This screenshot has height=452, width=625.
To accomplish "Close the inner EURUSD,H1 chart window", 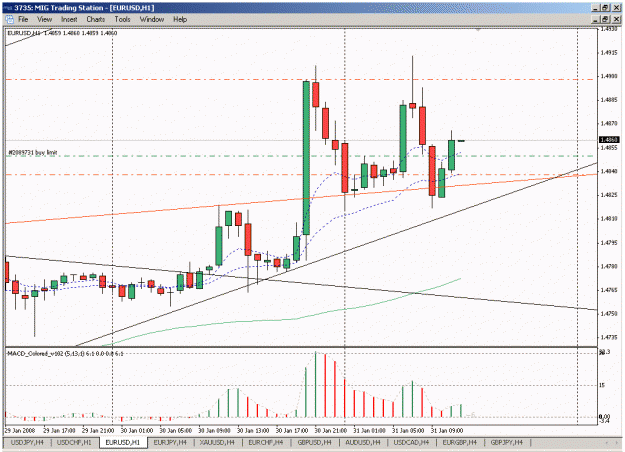I will click(616, 19).
